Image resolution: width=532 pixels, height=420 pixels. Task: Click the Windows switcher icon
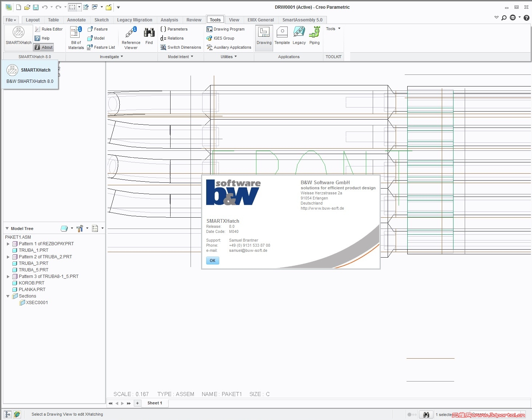pos(95,7)
